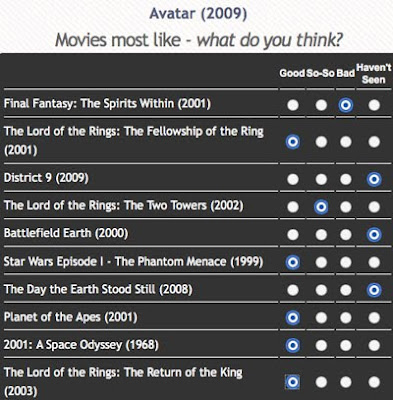
Task: Mark The Two Towers as Haven't Seen
Action: point(374,207)
